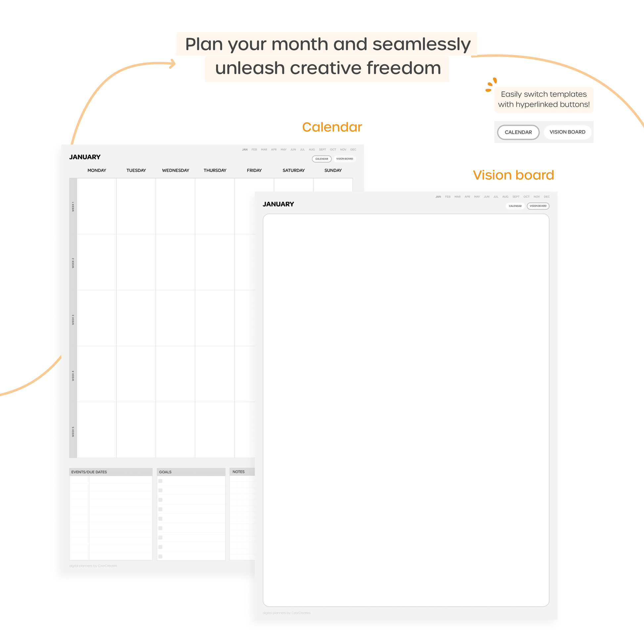Open VISION BOARD button on the vision board page
644x644 pixels.
click(538, 206)
